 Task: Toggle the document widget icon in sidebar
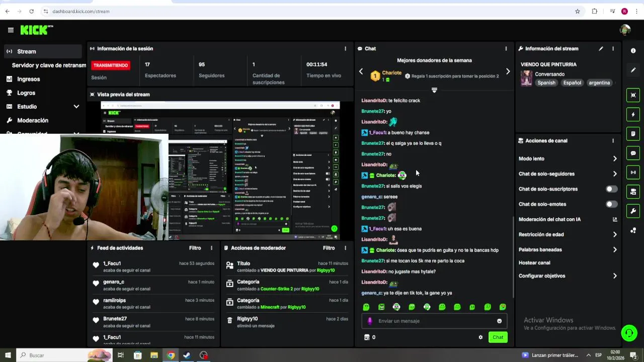[633, 134]
